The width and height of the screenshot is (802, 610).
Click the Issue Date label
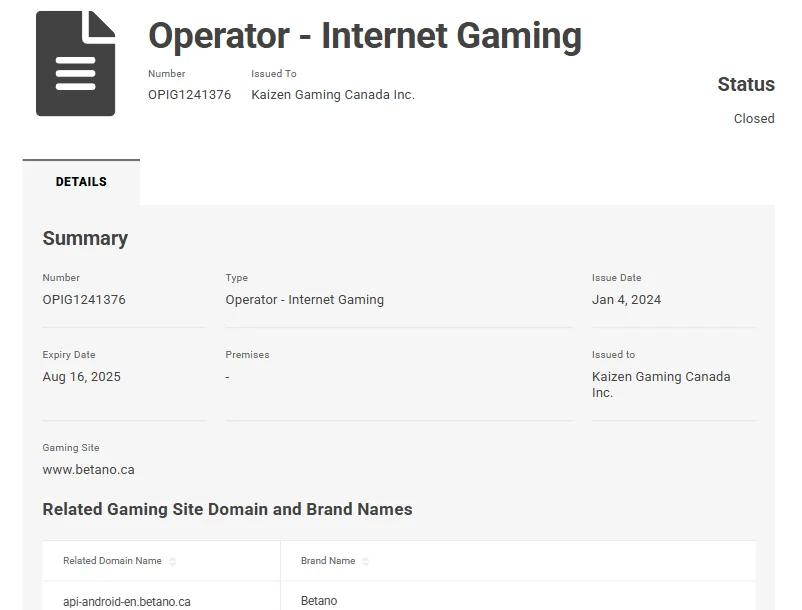point(616,278)
